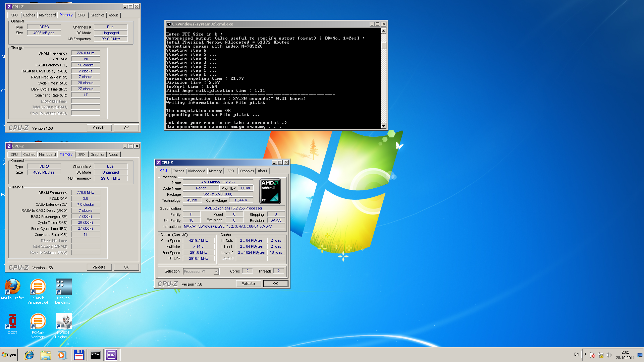Launch HWBOT Unigine desktop icon
The height and width of the screenshot is (362, 644).
pos(63,326)
